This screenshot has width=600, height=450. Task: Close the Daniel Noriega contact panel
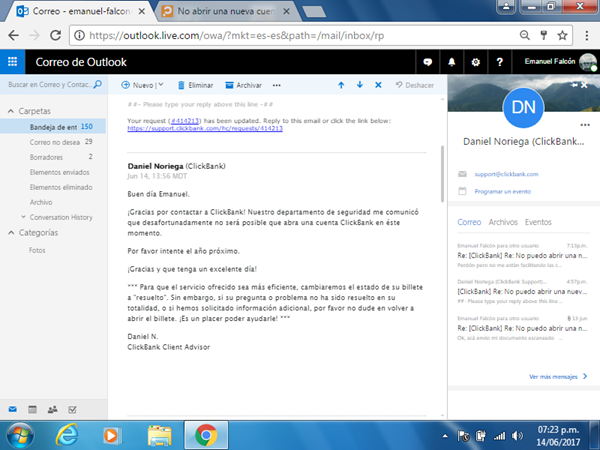tap(584, 85)
